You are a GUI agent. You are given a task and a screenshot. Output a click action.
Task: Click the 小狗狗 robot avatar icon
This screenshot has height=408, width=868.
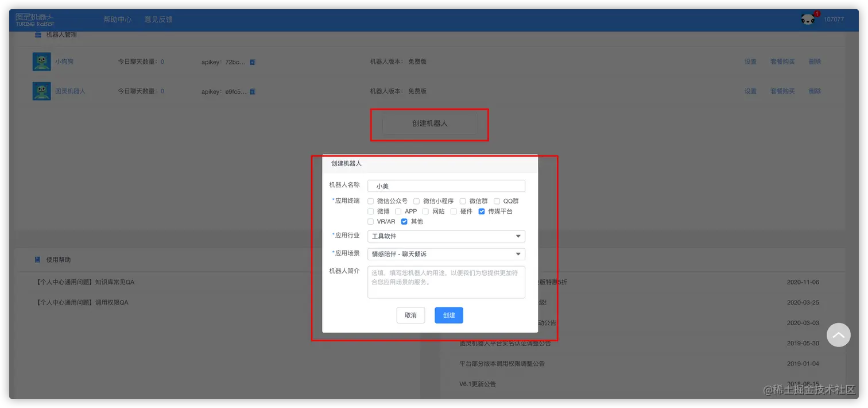(x=41, y=61)
